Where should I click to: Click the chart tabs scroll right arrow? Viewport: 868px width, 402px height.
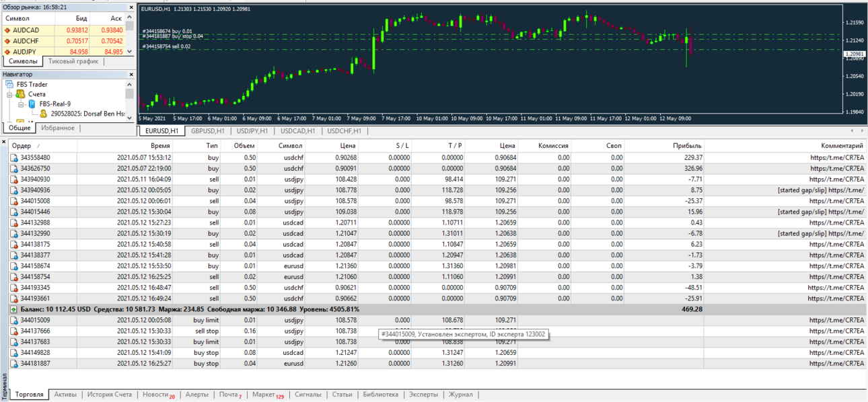tap(862, 131)
